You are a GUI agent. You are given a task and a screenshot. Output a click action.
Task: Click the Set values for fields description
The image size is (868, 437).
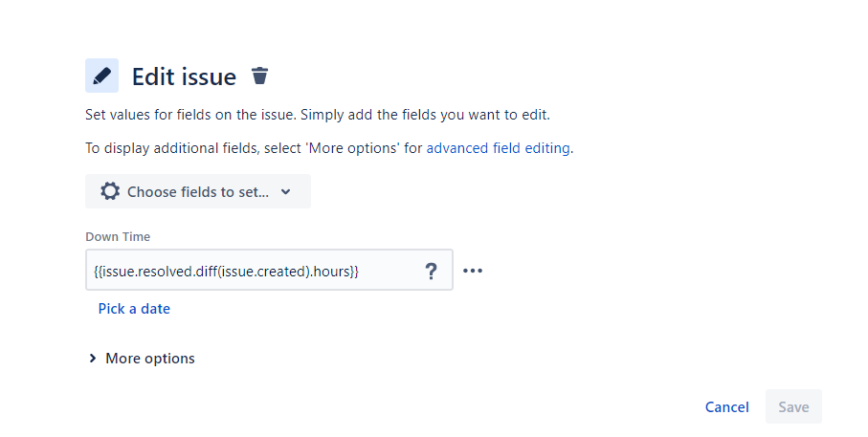tap(318, 115)
